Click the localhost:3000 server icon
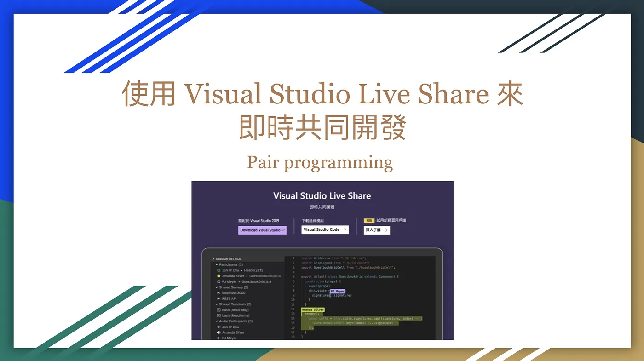This screenshot has height=361, width=644. [218, 293]
